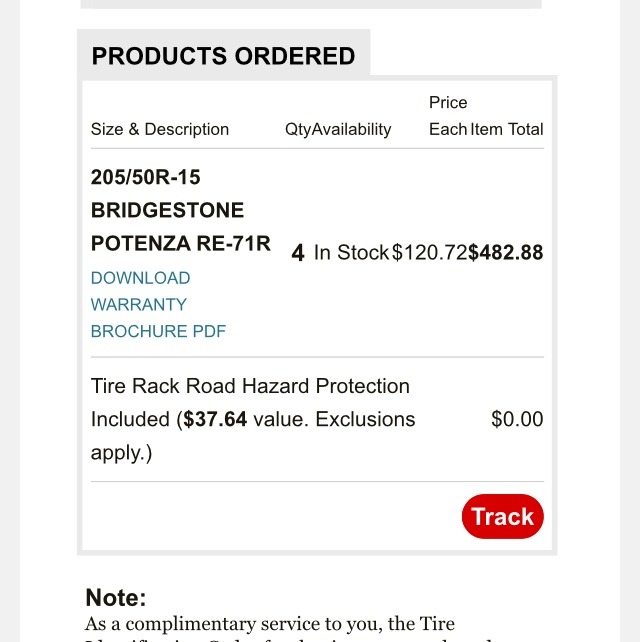
Task: Click the Item Total column header
Action: pos(507,129)
